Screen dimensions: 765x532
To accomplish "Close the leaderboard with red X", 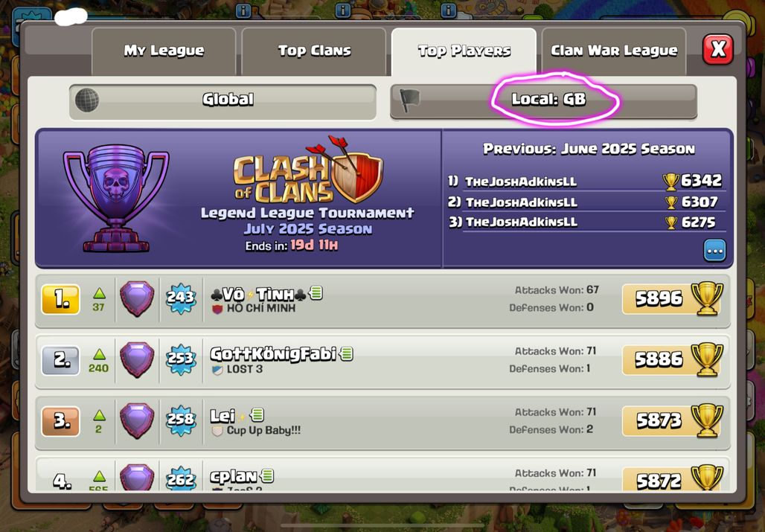I will (717, 49).
